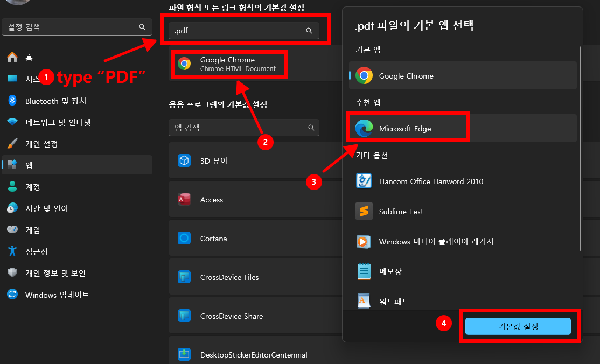Viewport: 600px width, 364px height.
Task: Navigate to 개인 설정 in the sidebar
Action: click(41, 144)
